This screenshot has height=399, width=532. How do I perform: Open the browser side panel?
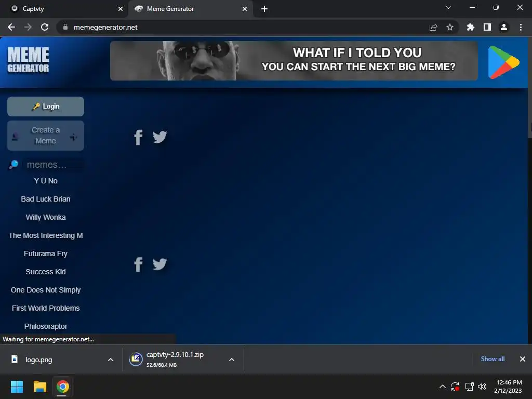(x=487, y=27)
